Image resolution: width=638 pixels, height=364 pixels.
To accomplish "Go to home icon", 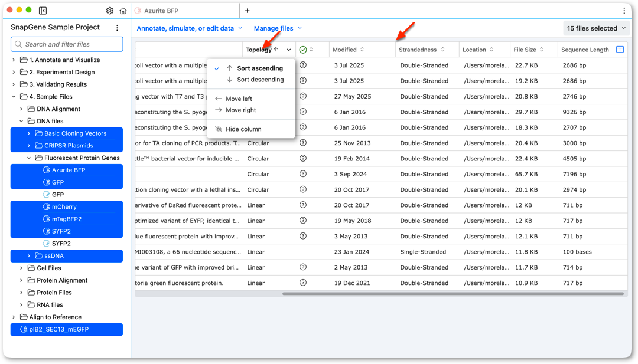I will tap(123, 11).
